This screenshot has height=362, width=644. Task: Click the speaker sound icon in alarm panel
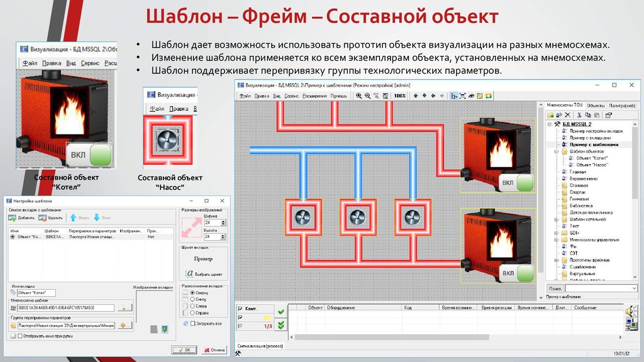pos(631,311)
